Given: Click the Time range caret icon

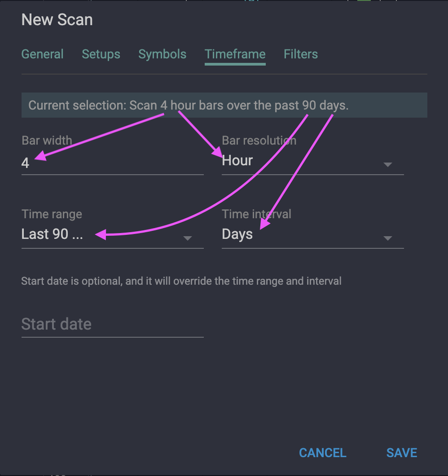Looking at the screenshot, I should click(188, 238).
